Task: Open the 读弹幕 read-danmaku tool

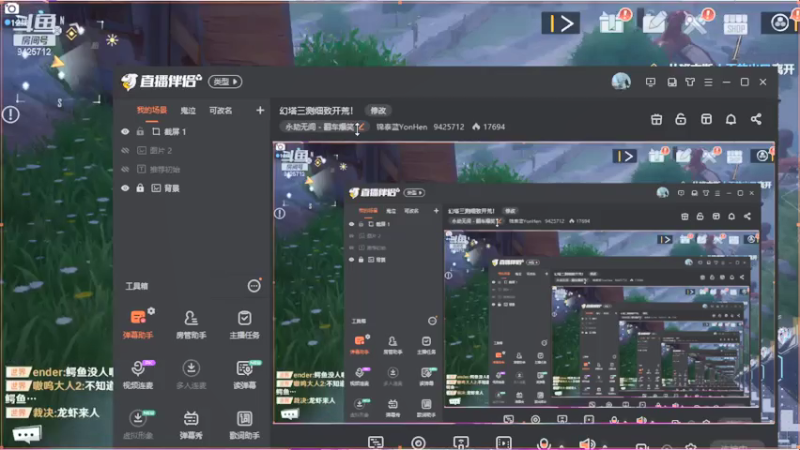Action: coord(245,374)
